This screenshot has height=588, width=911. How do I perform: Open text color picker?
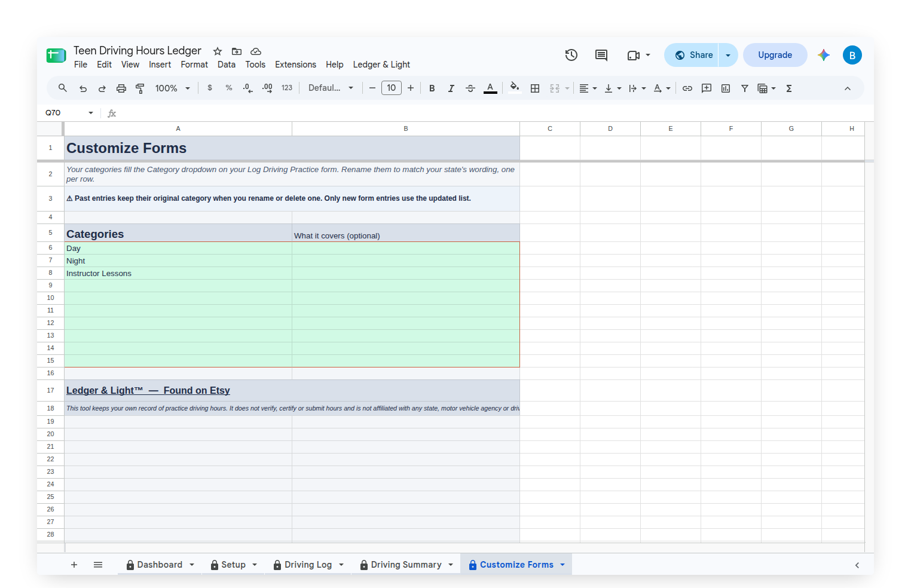pyautogui.click(x=490, y=88)
